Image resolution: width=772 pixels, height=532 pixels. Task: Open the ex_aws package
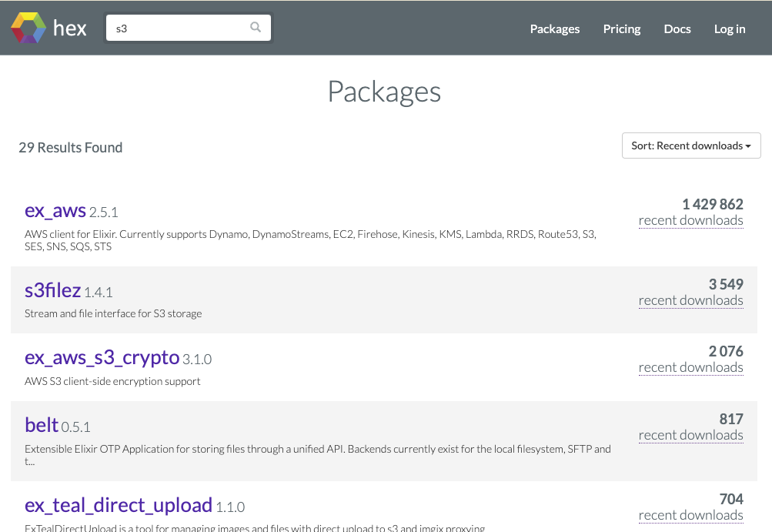55,210
